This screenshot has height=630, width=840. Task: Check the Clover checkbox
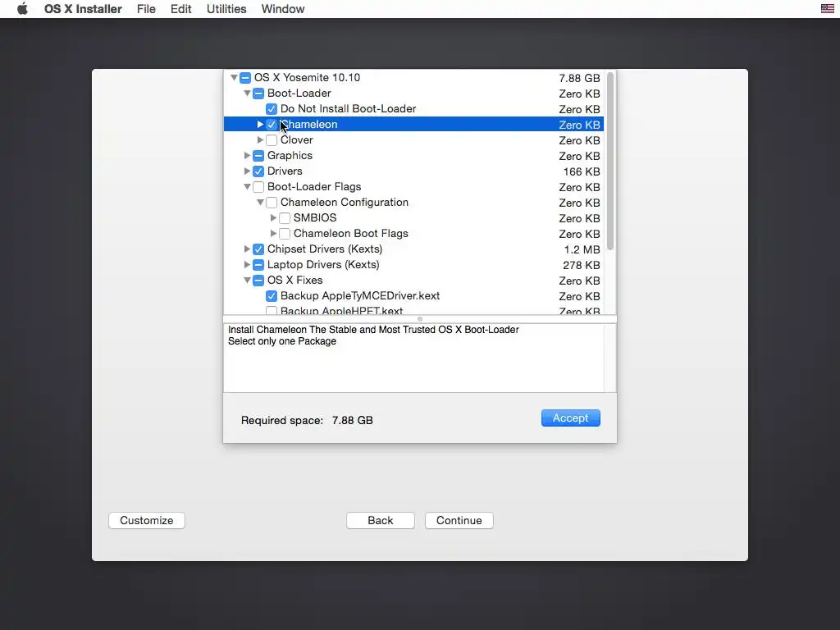pyautogui.click(x=272, y=139)
